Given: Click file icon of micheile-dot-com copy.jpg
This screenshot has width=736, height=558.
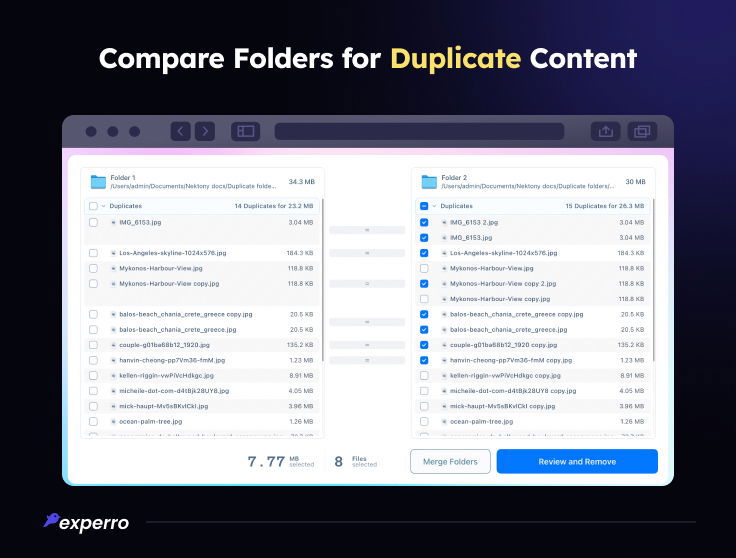Looking at the screenshot, I should pyautogui.click(x=444, y=391).
